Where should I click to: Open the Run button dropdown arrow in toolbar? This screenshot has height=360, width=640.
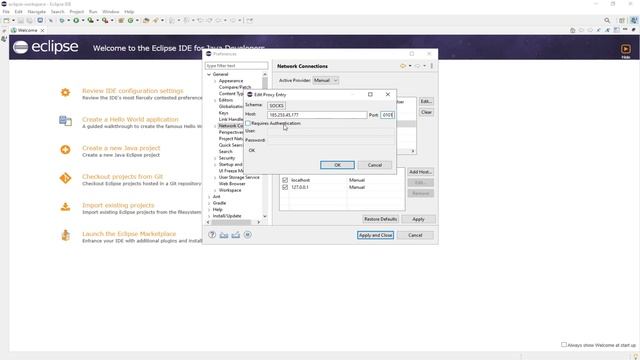83,20
